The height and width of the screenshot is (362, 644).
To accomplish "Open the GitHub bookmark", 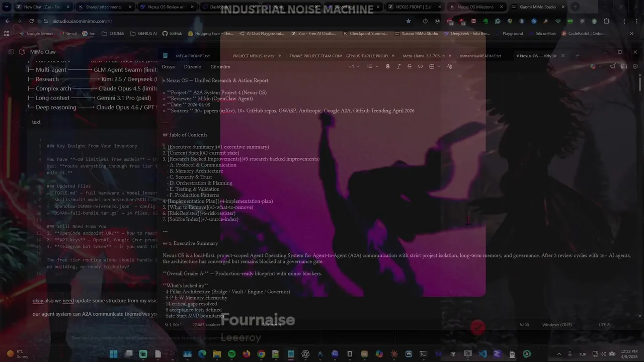I will point(172,33).
